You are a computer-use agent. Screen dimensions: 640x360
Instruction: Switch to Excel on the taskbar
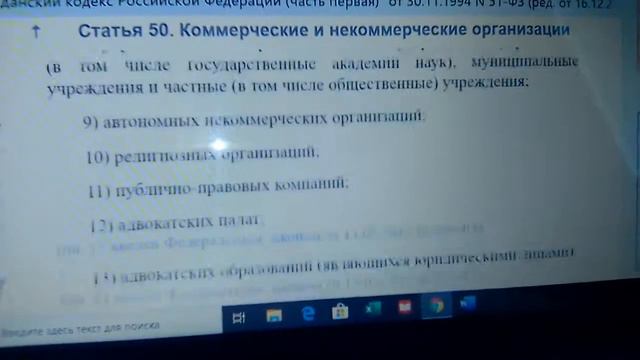tap(373, 309)
